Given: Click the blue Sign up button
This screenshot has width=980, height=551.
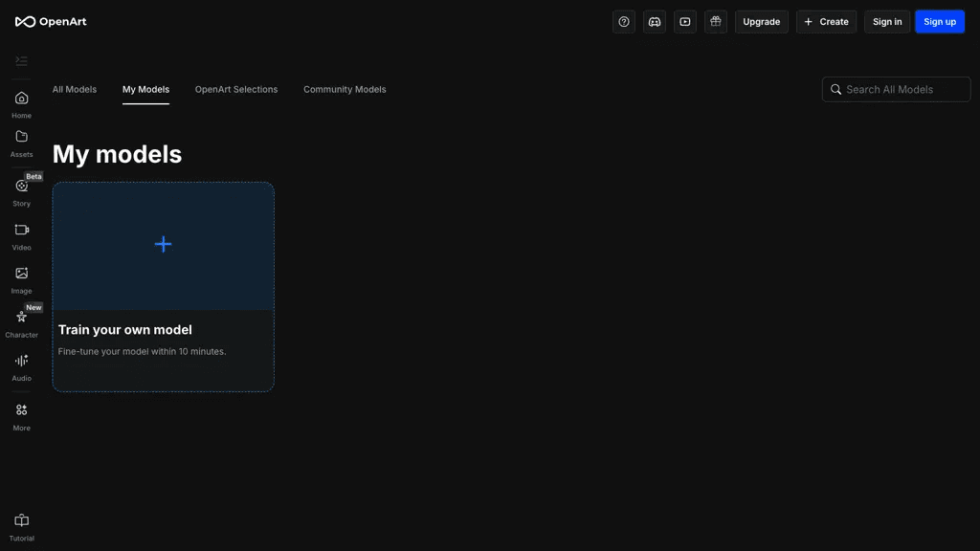Looking at the screenshot, I should tap(940, 22).
